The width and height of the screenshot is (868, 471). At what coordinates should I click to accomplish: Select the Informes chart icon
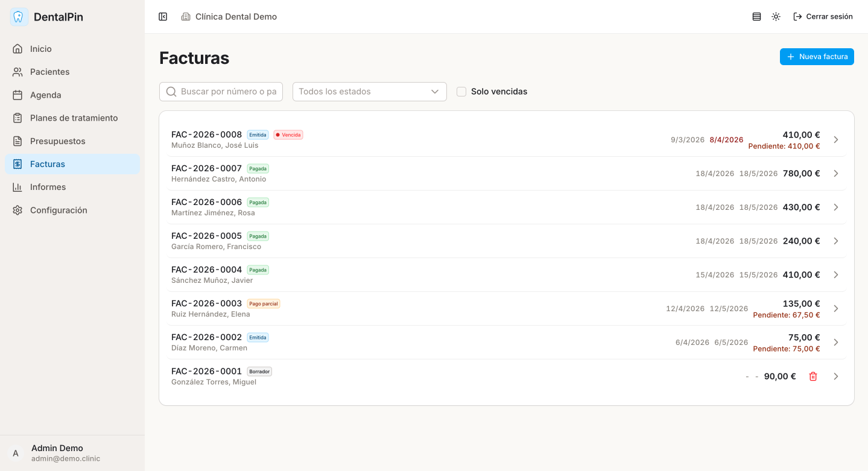pyautogui.click(x=48, y=187)
